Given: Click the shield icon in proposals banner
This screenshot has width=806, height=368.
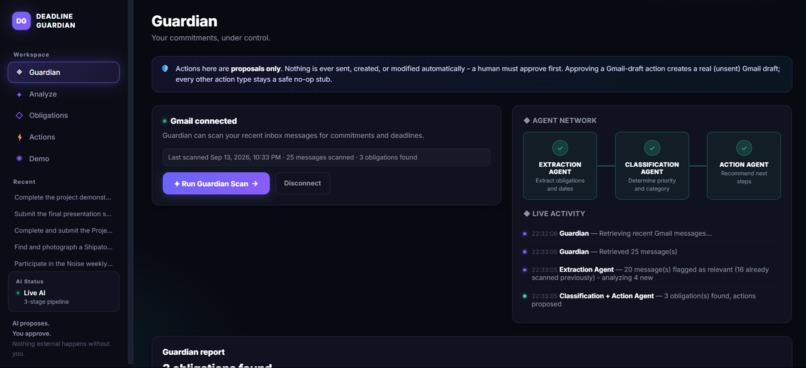Looking at the screenshot, I should point(165,68).
